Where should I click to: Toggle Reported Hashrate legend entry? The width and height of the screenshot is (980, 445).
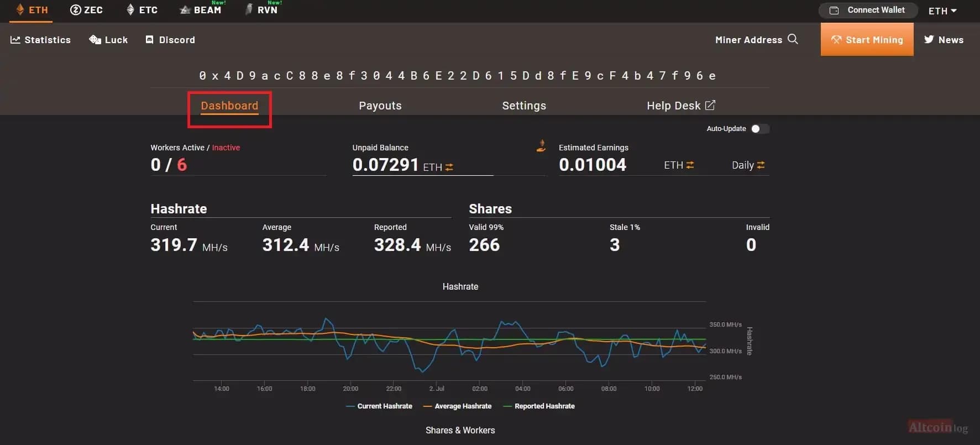coord(539,406)
